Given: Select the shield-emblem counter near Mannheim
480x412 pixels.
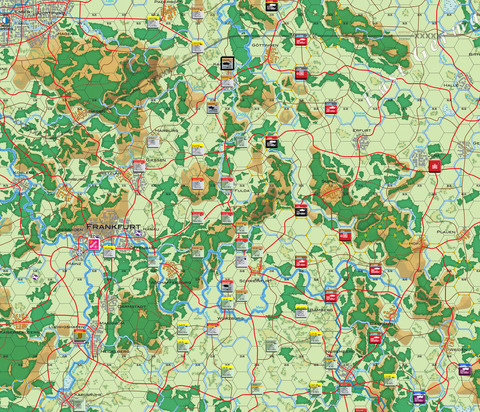Looking at the screenshot, I should 79,336.
